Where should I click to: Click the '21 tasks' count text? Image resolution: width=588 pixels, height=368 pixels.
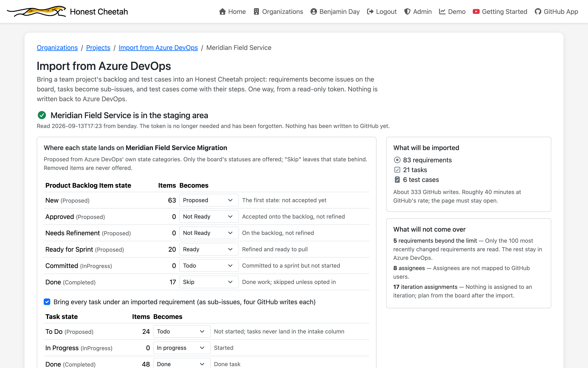415,170
